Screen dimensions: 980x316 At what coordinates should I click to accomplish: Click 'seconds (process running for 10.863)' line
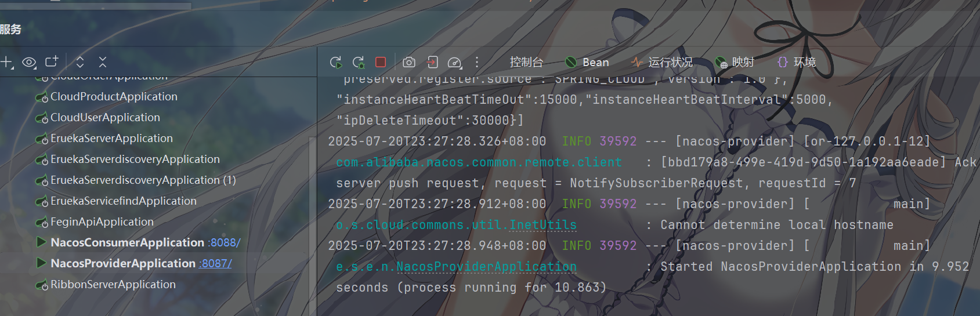[x=471, y=288]
